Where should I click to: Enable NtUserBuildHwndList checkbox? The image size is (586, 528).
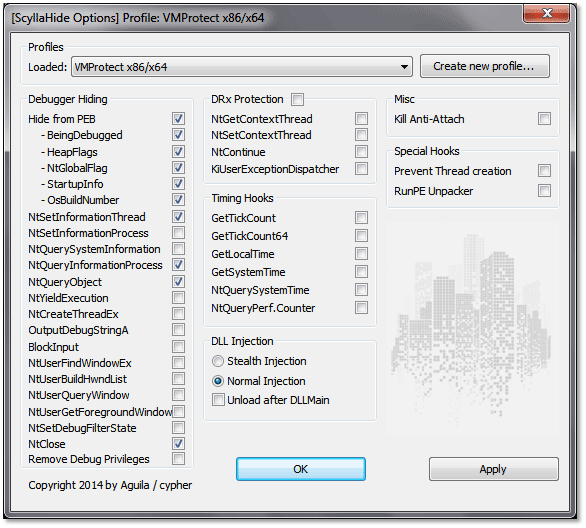(x=178, y=379)
